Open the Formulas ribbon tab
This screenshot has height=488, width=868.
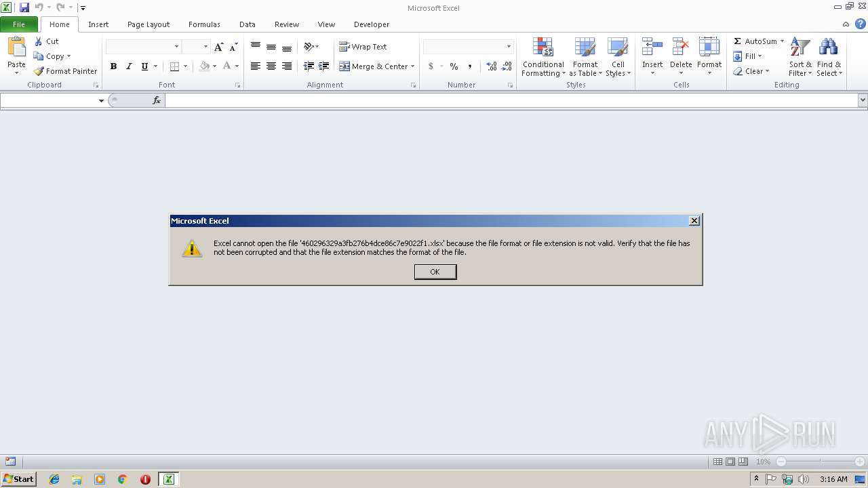(x=204, y=24)
